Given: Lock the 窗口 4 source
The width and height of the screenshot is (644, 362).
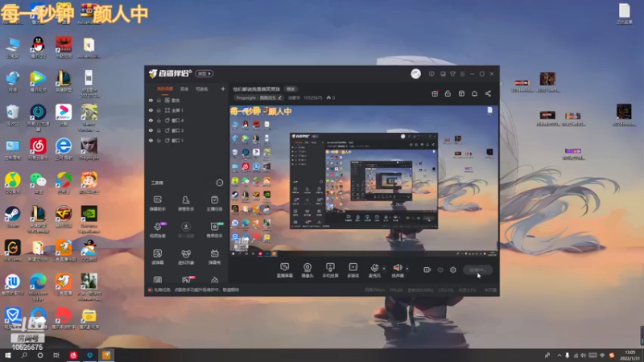Looking at the screenshot, I should point(159,120).
